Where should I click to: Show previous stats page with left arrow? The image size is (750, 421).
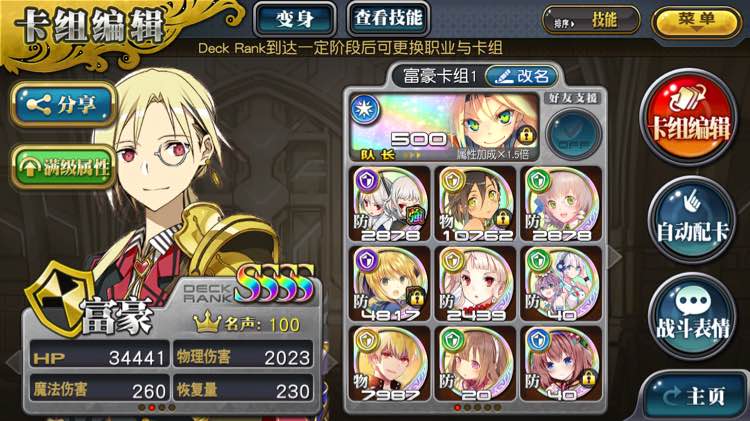[x=14, y=362]
